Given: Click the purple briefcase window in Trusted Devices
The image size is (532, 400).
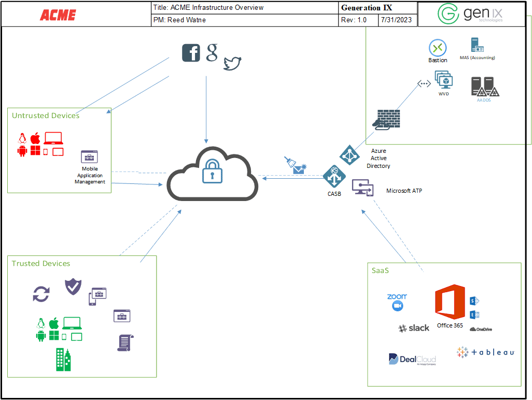Looking at the screenshot, I should (122, 316).
